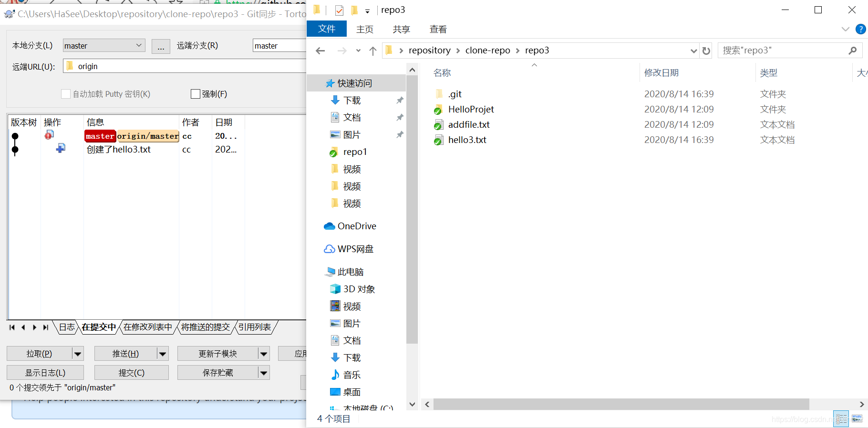Screen dimensions: 868x428
Task: Expand the Explorer ribbon chevron
Action: click(x=846, y=29)
